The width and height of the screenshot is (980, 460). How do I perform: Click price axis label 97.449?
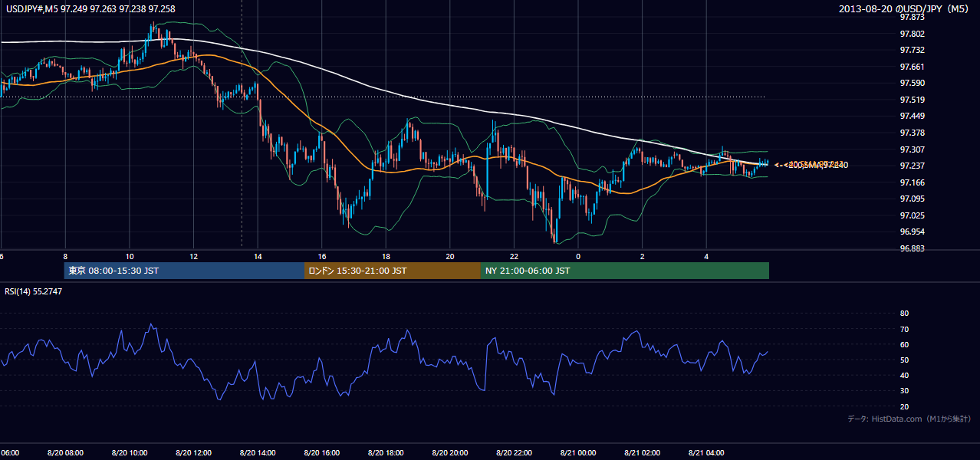pyautogui.click(x=912, y=117)
